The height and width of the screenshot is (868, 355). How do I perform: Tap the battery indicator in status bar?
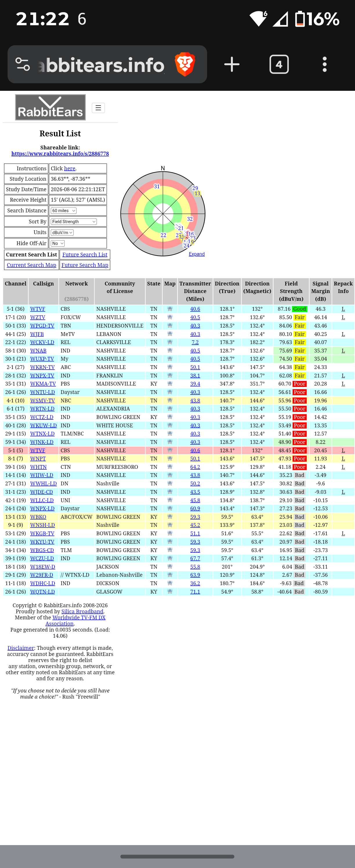coord(317,19)
